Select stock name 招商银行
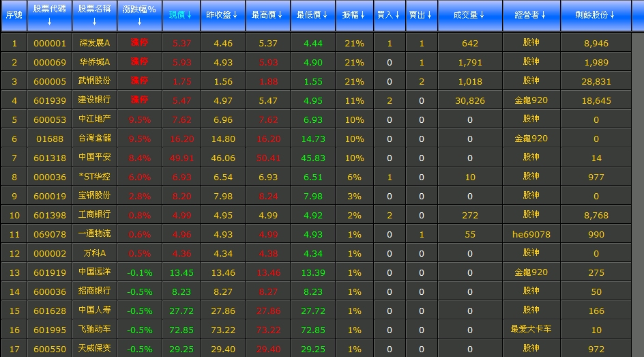Screen dimensions: 644x357 [94, 291]
